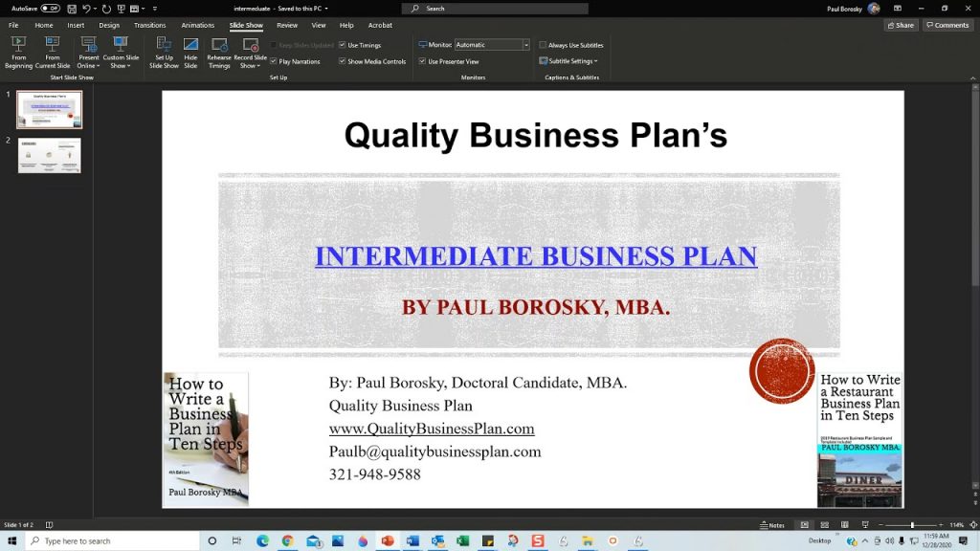Open Google Chrome from the taskbar
Screen dimensions: 980x551
[287, 541]
